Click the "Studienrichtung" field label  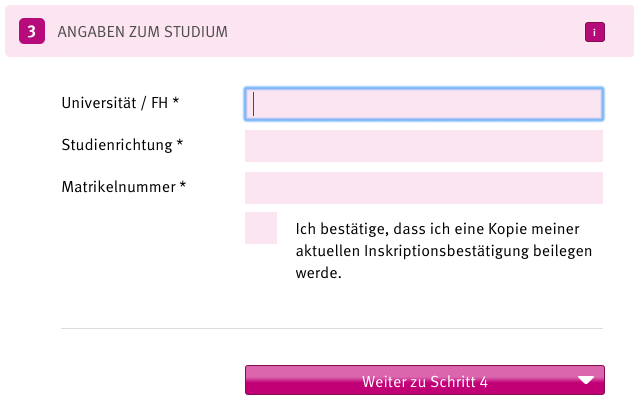click(x=117, y=145)
